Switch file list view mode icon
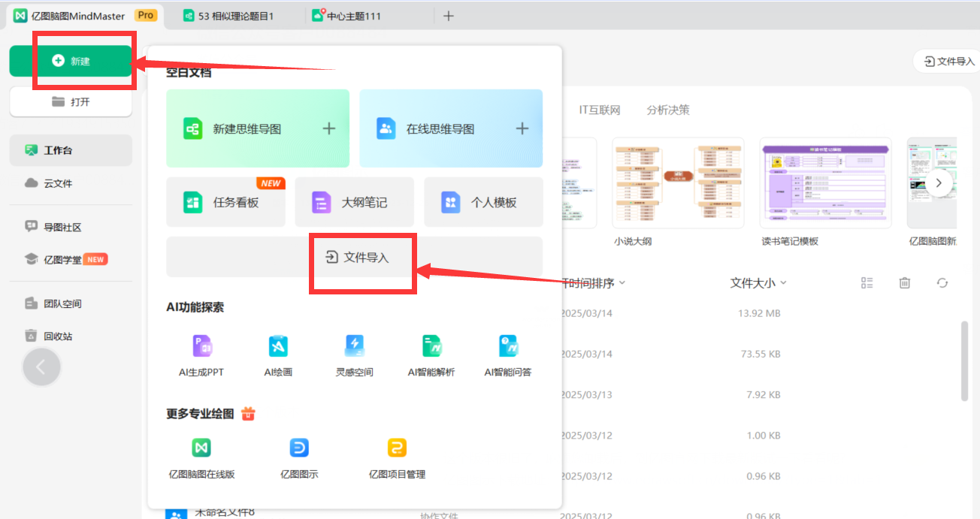The height and width of the screenshot is (519, 980). click(867, 282)
